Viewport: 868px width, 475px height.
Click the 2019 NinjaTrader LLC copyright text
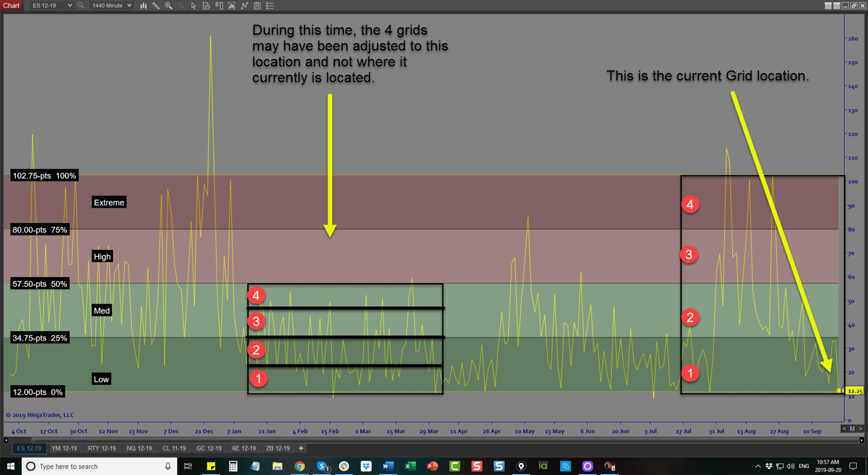click(x=40, y=415)
